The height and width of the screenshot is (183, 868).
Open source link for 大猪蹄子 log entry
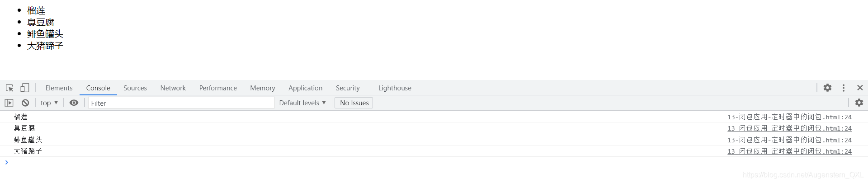[x=789, y=151]
